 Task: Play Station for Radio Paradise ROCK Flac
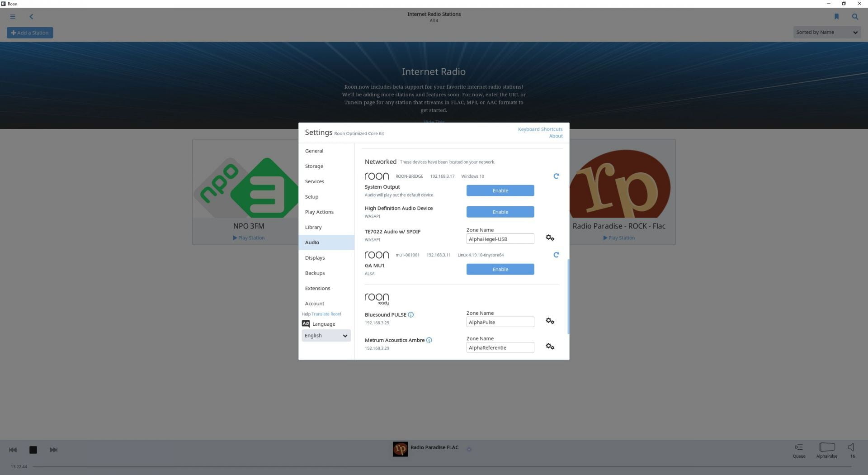pyautogui.click(x=619, y=238)
